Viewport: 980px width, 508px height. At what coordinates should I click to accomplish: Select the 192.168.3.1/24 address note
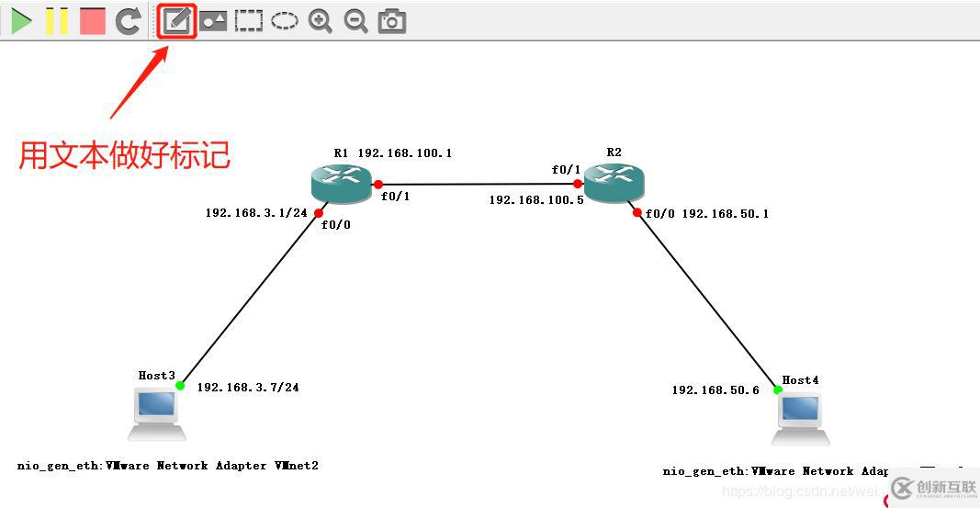256,212
